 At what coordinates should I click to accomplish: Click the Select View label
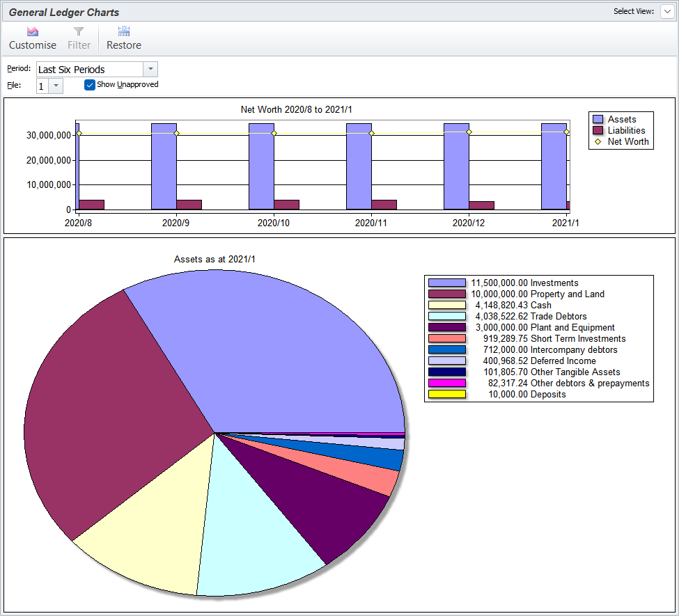point(634,11)
